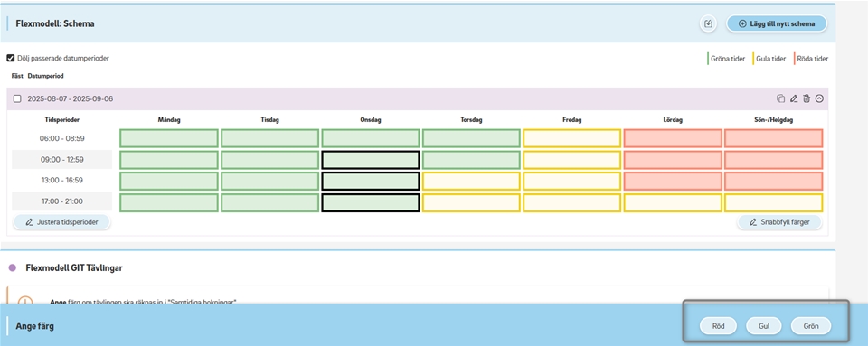Choose Gul in the Ange färg bar
868x346 pixels.
(763, 326)
